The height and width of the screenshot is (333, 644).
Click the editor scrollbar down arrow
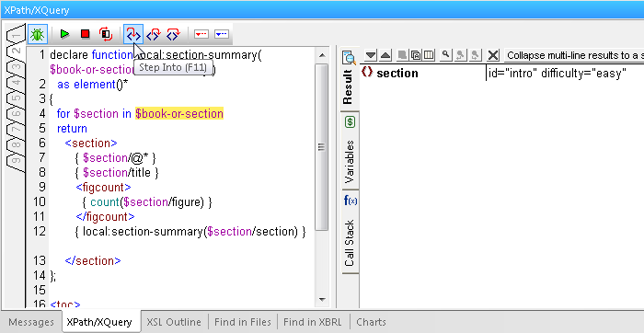[x=322, y=299]
